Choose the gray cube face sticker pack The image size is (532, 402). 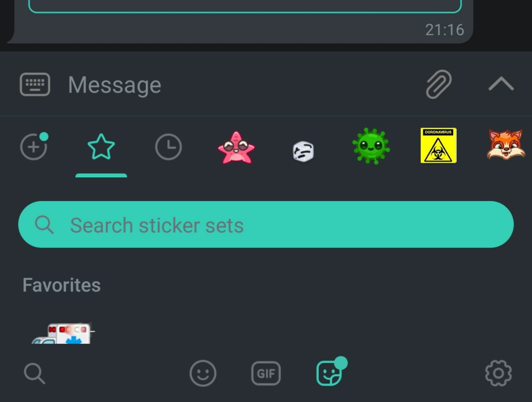click(303, 151)
